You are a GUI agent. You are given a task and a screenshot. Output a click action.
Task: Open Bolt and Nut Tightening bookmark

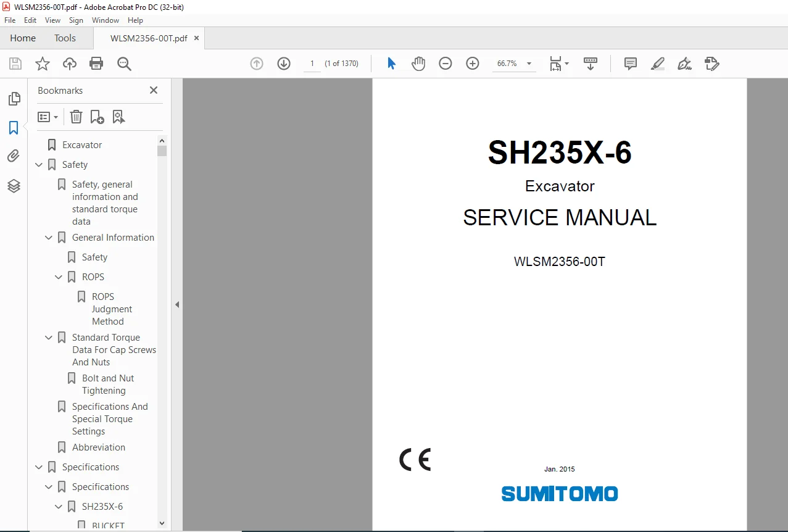[108, 384]
